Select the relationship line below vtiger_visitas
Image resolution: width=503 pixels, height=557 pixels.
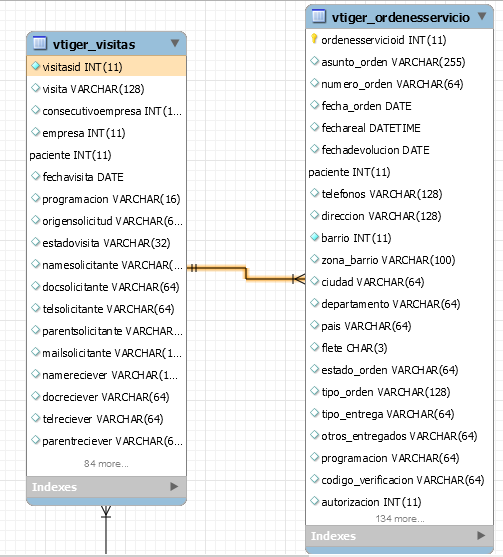point(106,530)
